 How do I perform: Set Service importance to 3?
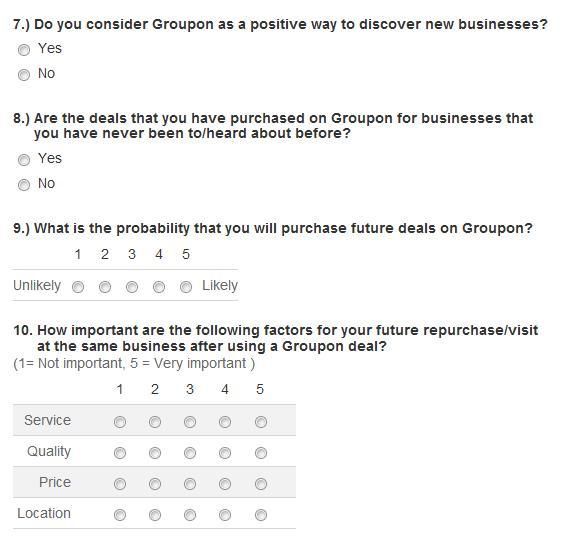(190, 422)
